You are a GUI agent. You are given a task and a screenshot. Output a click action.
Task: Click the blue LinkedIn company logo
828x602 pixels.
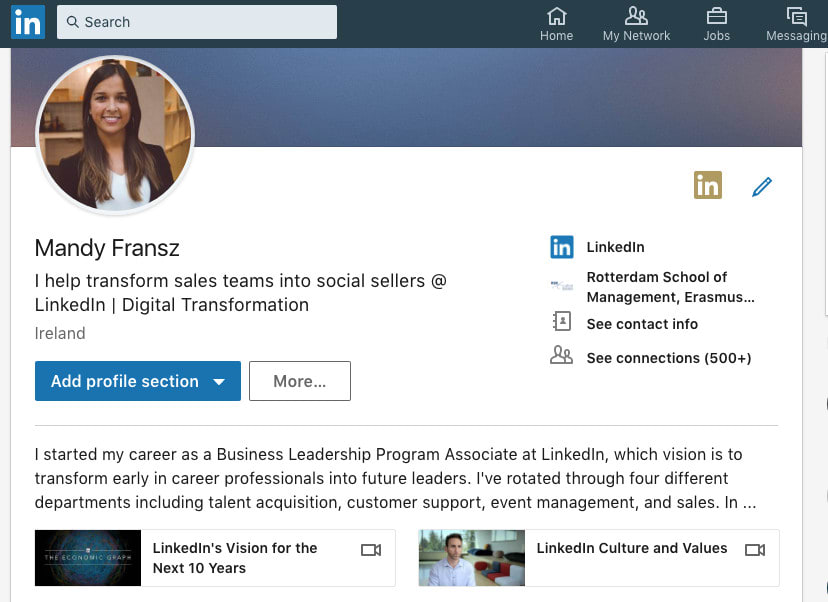point(561,247)
